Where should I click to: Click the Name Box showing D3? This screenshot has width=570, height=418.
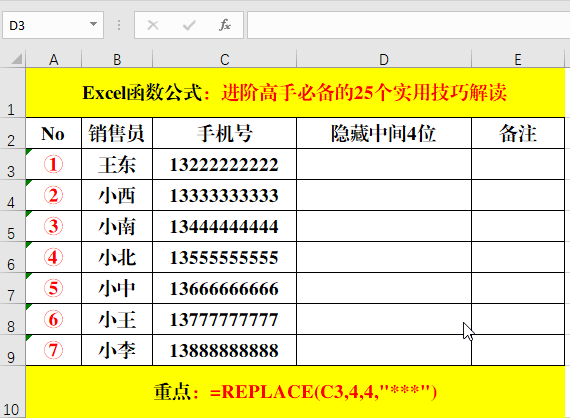pyautogui.click(x=53, y=25)
